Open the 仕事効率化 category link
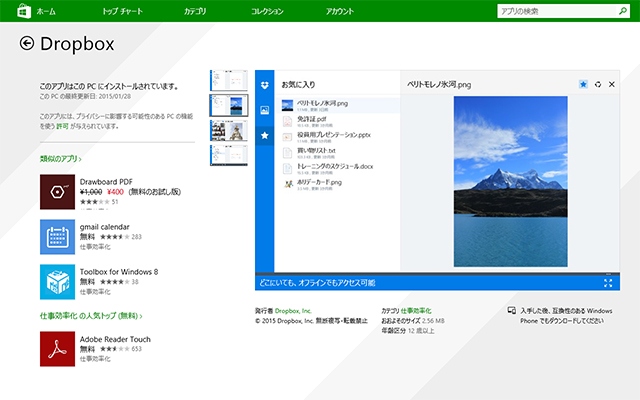 (416, 311)
